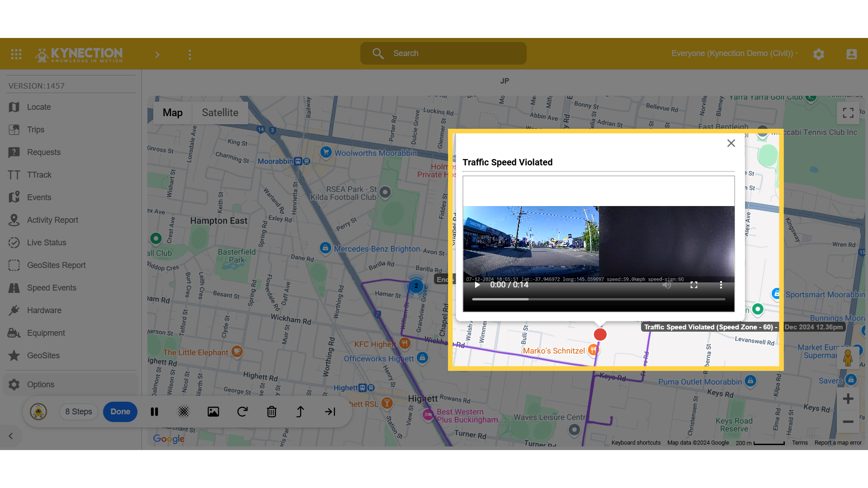Zoom in on the map
The image size is (868, 488).
point(848,399)
